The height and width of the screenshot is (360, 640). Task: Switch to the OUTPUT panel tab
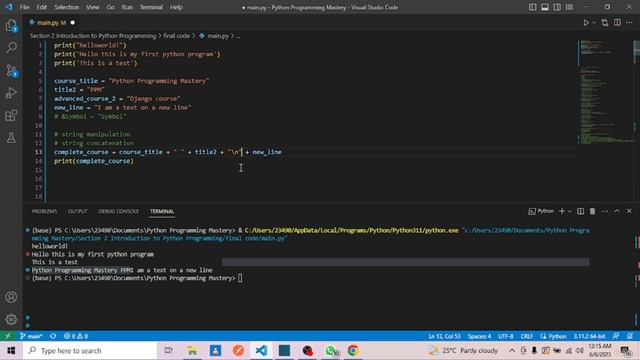click(78, 211)
